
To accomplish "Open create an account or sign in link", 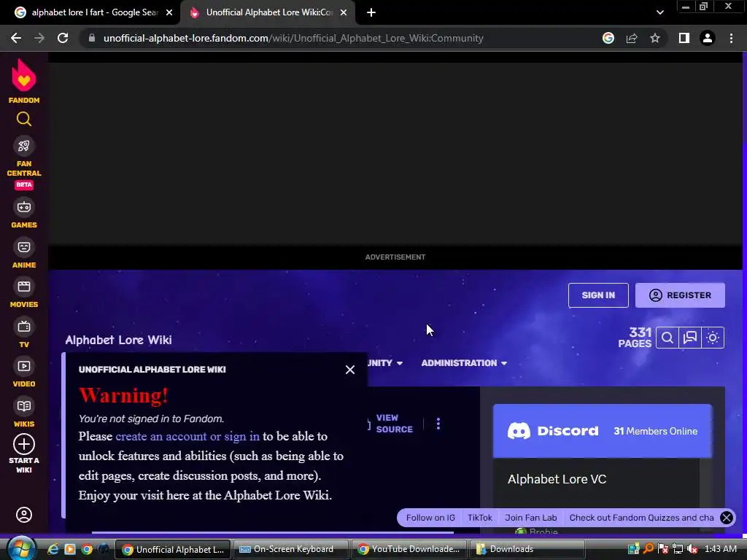I will click(x=187, y=436).
